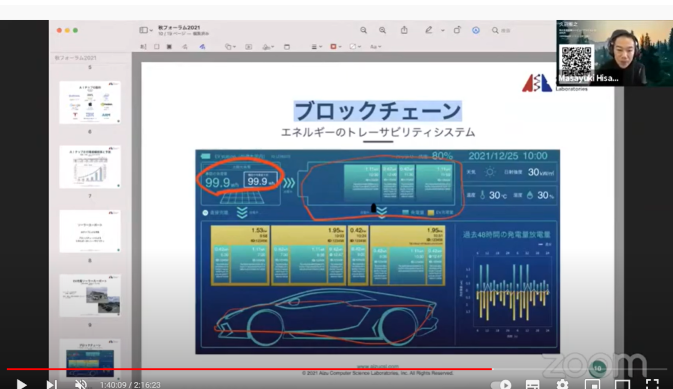The width and height of the screenshot is (673, 389).
Task: Unmute the video with the speaker icon
Action: click(81, 384)
